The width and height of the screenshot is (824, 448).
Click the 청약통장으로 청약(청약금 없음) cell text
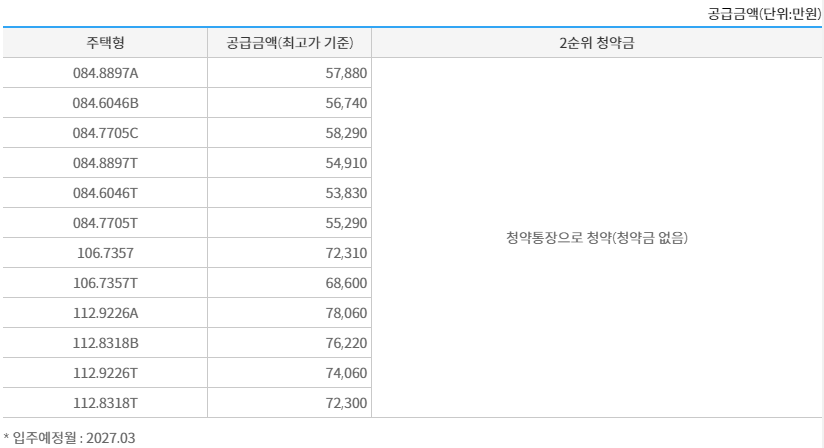tap(597, 238)
